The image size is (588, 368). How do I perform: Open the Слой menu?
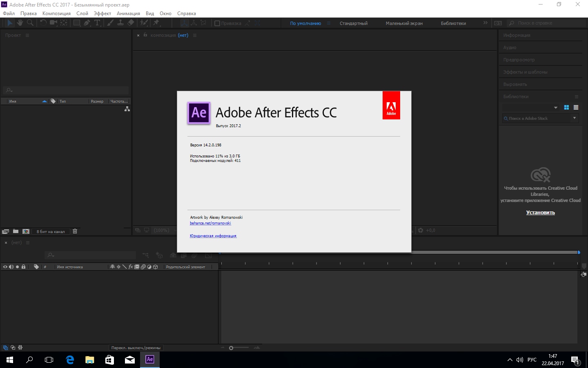coord(82,13)
